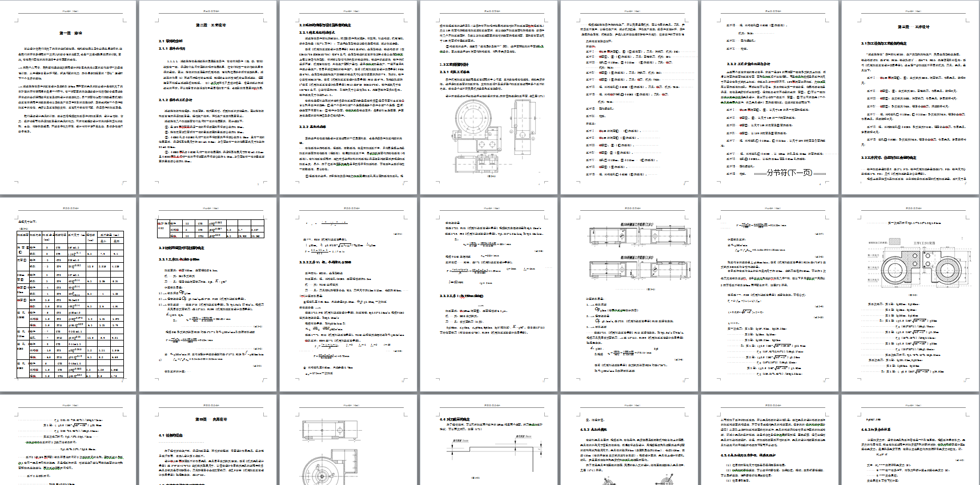
Task: Click the chapter one title 第一章 绪论
Action: pos(70,33)
